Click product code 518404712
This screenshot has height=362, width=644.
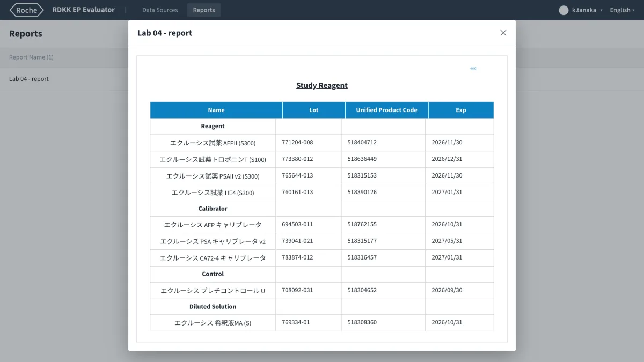point(362,143)
